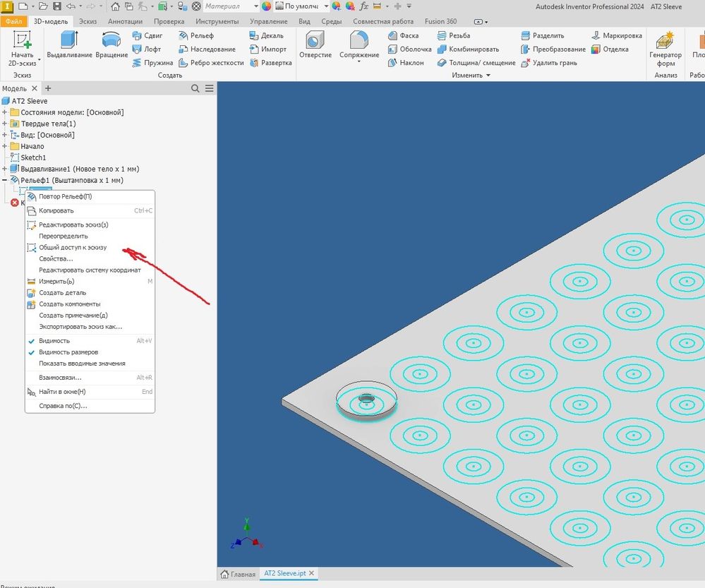705x588 pixels.
Task: Switch to the Эскиз ribbon tab
Action: click(88, 21)
